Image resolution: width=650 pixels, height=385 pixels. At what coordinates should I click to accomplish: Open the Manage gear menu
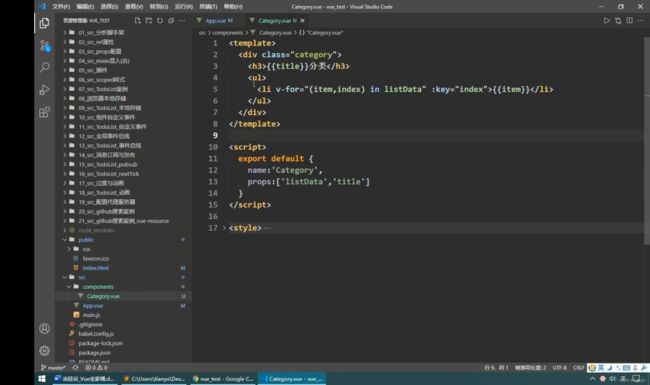[44, 351]
